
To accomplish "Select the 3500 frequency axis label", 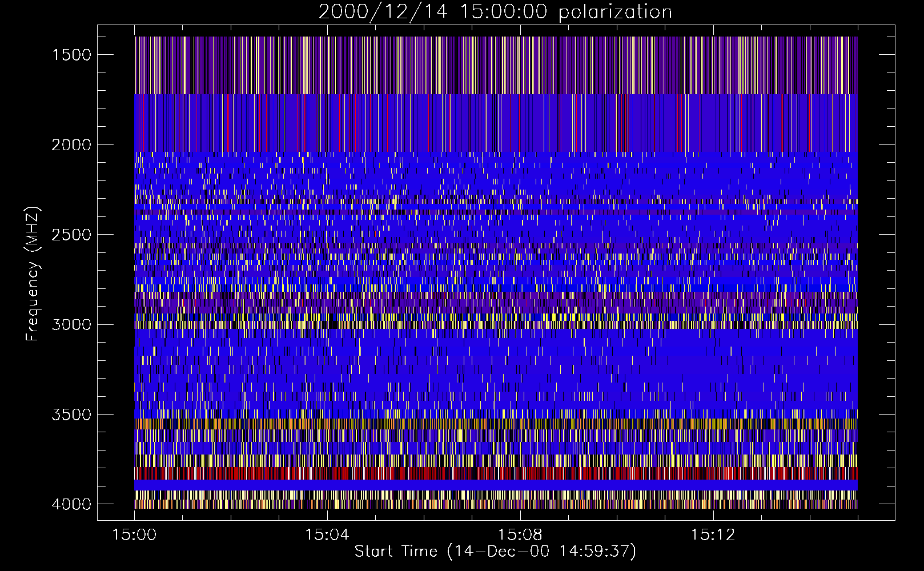I will pyautogui.click(x=71, y=415).
